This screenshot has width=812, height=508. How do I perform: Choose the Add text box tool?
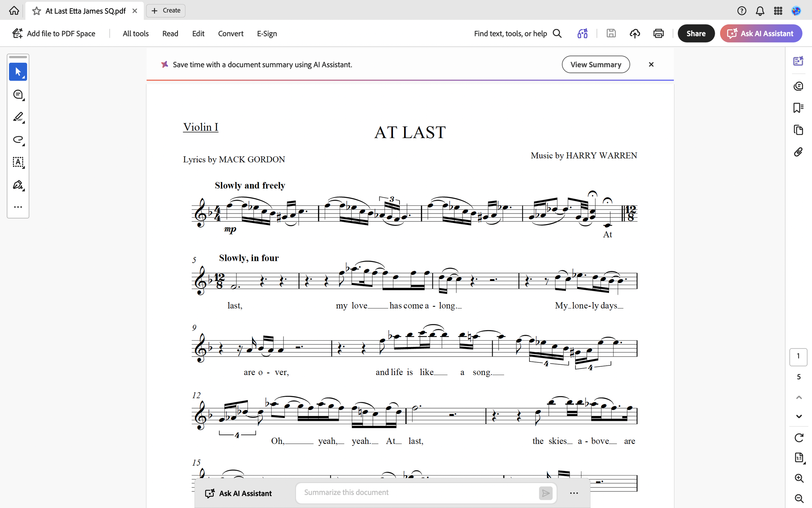(x=18, y=162)
